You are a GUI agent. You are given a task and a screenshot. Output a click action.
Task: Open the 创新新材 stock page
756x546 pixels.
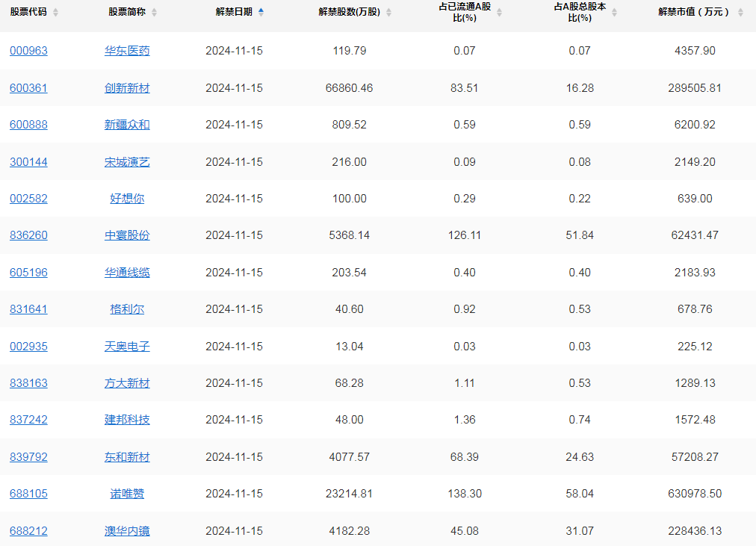(x=127, y=87)
